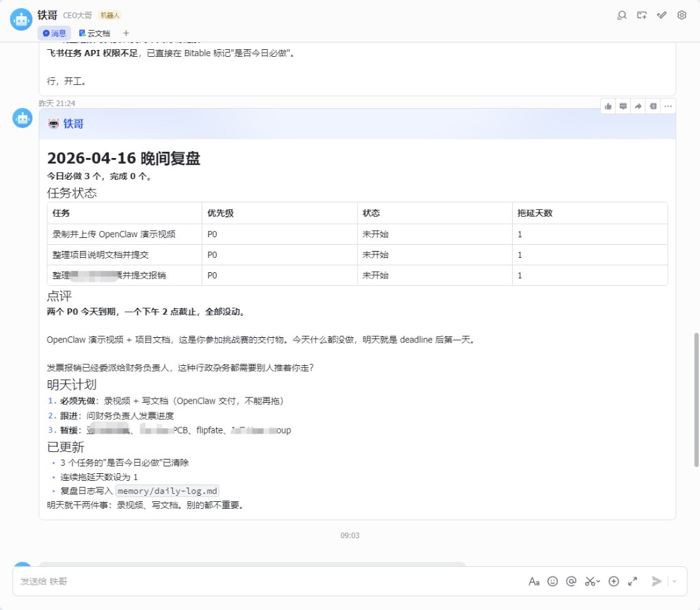Click the CEO大哥 subtitle in header

pyautogui.click(x=77, y=16)
